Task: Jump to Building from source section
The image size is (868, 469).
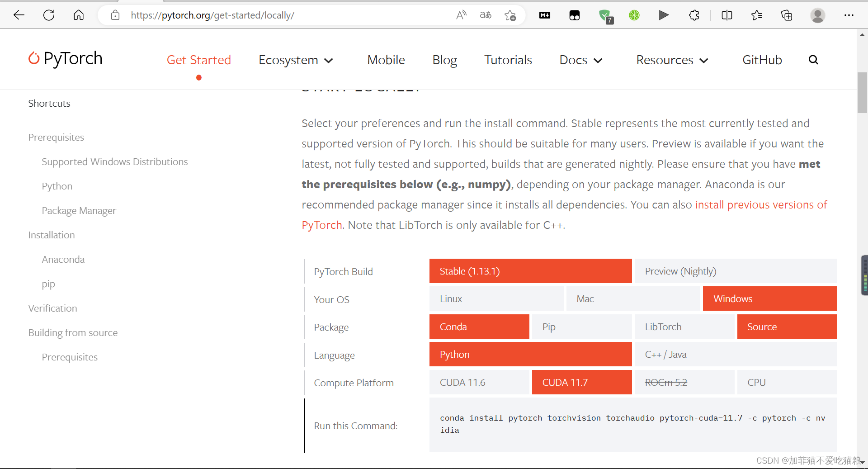Action: point(73,333)
